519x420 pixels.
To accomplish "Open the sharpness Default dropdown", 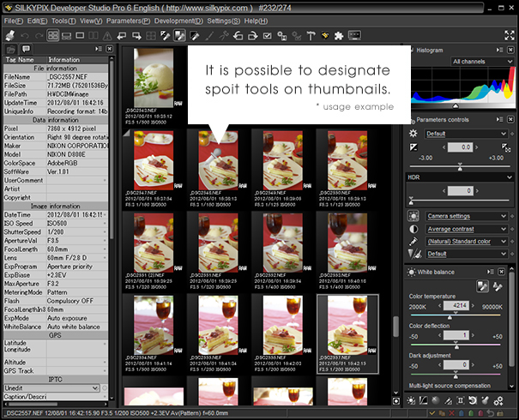I will point(466,254).
